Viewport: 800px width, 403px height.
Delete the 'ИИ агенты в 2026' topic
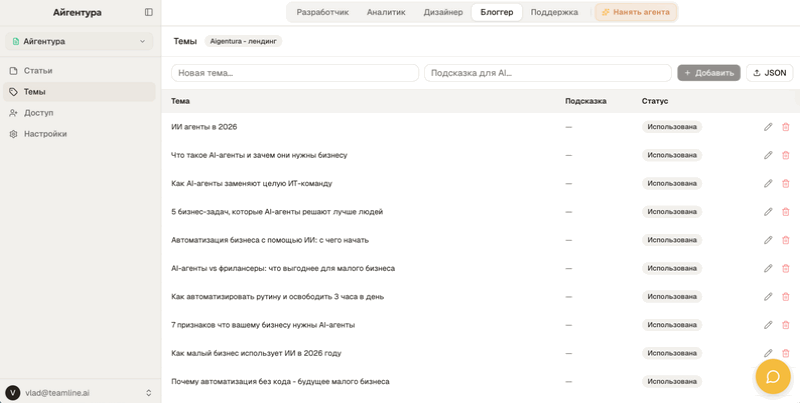[786, 127]
